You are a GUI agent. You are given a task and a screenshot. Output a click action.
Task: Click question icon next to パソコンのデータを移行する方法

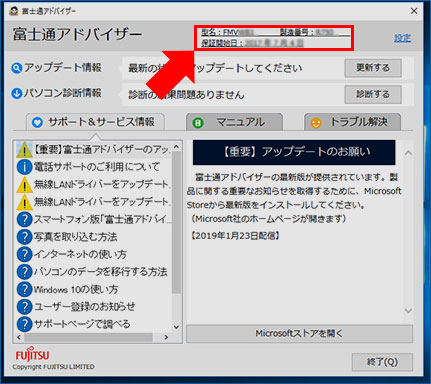pyautogui.click(x=24, y=272)
